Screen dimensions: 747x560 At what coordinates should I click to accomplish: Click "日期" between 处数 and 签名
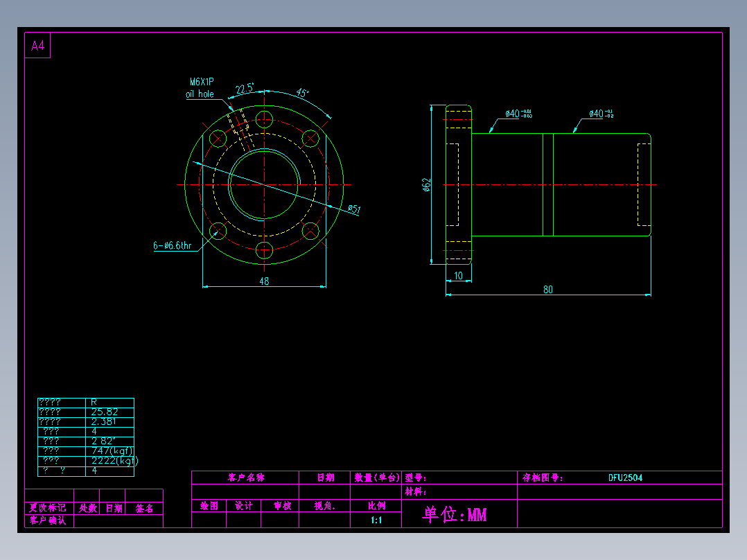(x=114, y=508)
